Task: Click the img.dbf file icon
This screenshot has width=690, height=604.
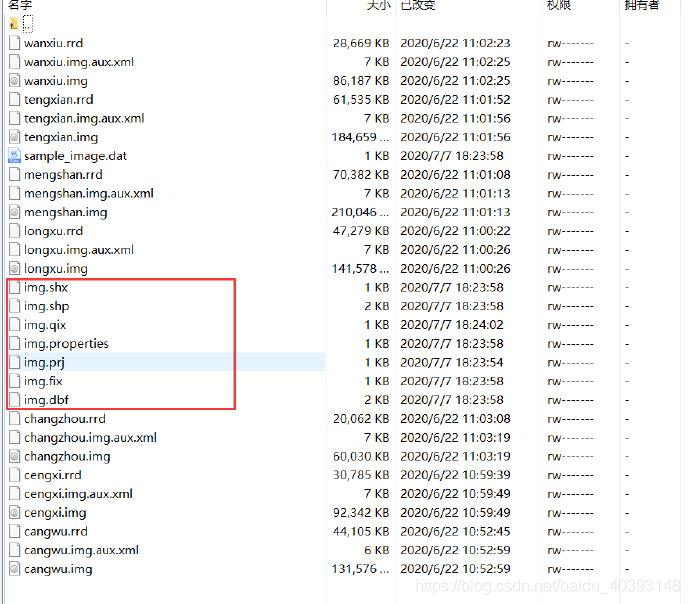Action: 15,400
